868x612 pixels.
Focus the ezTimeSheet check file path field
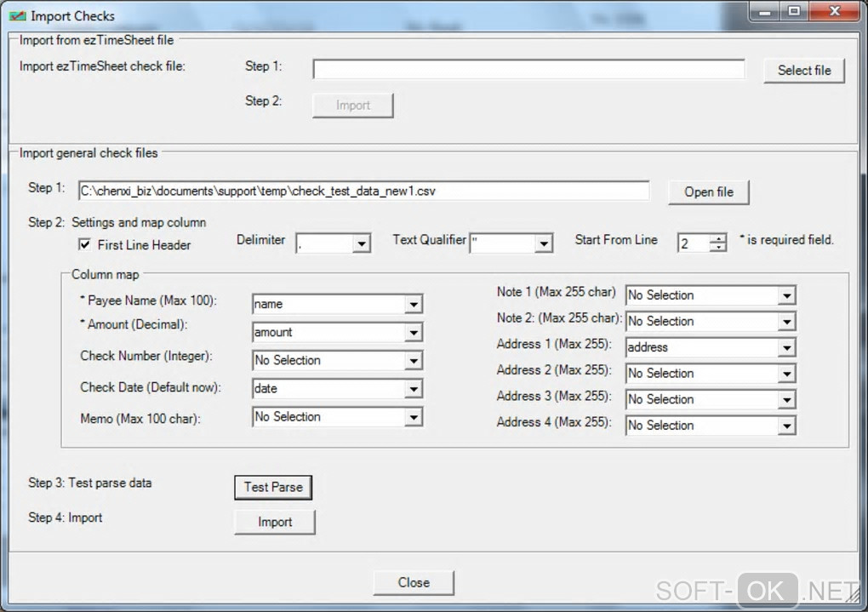click(x=528, y=69)
